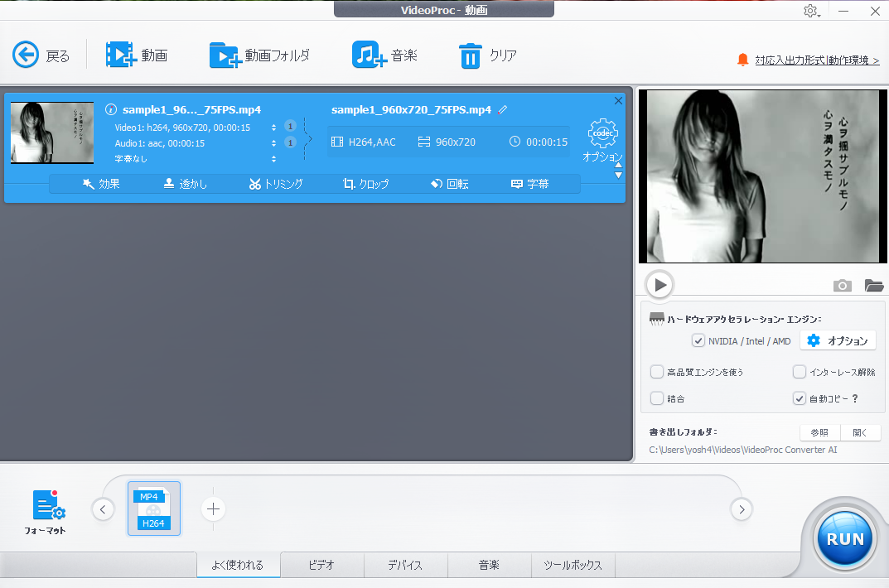Click the 00:00:15 output duration

539,142
